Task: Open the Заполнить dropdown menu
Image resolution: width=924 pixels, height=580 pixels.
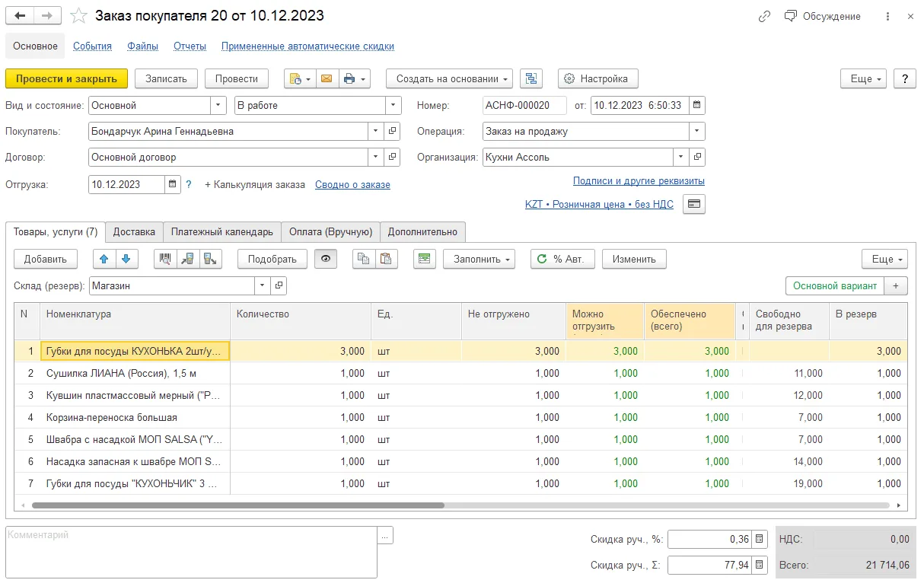Action: pos(479,259)
